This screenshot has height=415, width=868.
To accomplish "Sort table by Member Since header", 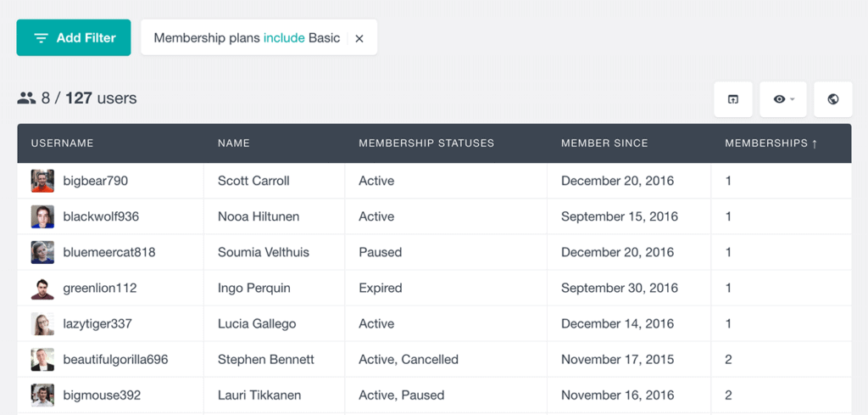I will click(x=604, y=143).
